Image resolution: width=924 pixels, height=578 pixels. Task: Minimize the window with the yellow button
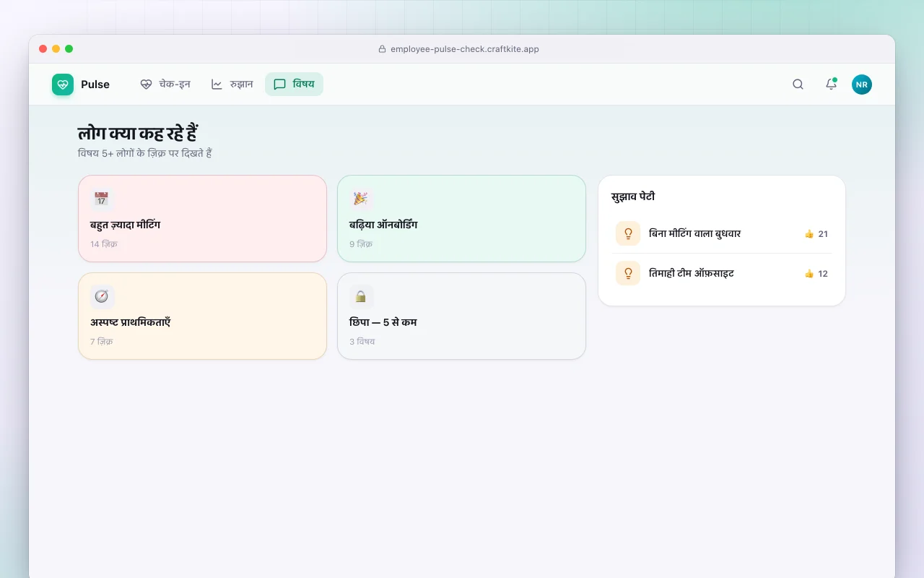(x=56, y=49)
